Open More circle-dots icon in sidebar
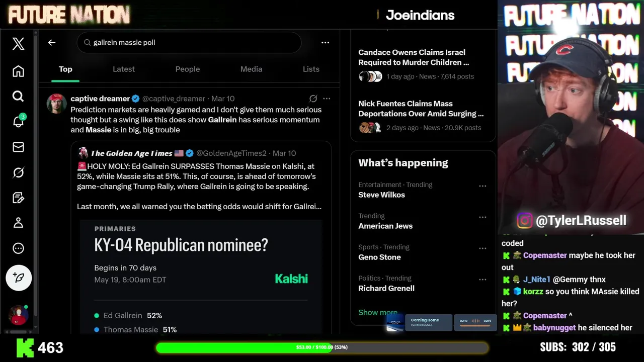 (18, 248)
